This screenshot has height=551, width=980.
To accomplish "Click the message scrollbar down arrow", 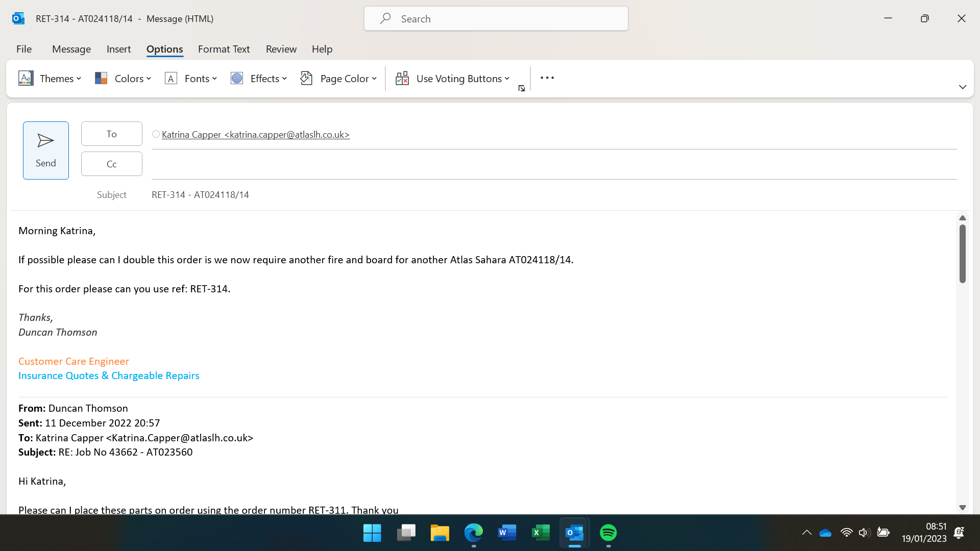I will 963,508.
